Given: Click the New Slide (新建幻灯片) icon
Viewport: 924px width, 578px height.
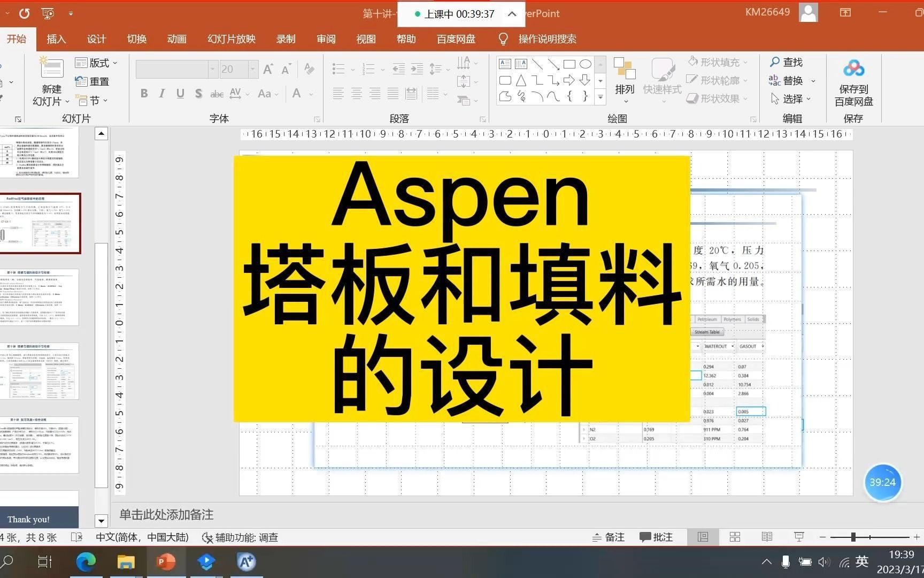Looking at the screenshot, I should [x=51, y=69].
